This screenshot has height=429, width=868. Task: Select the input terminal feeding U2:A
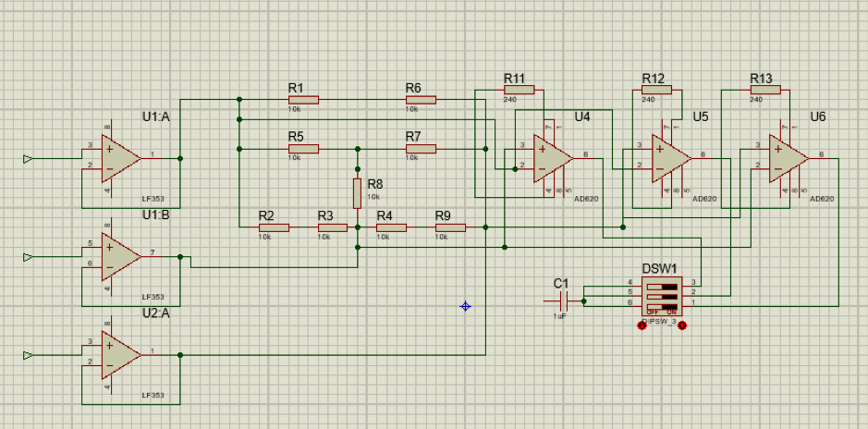[29, 355]
